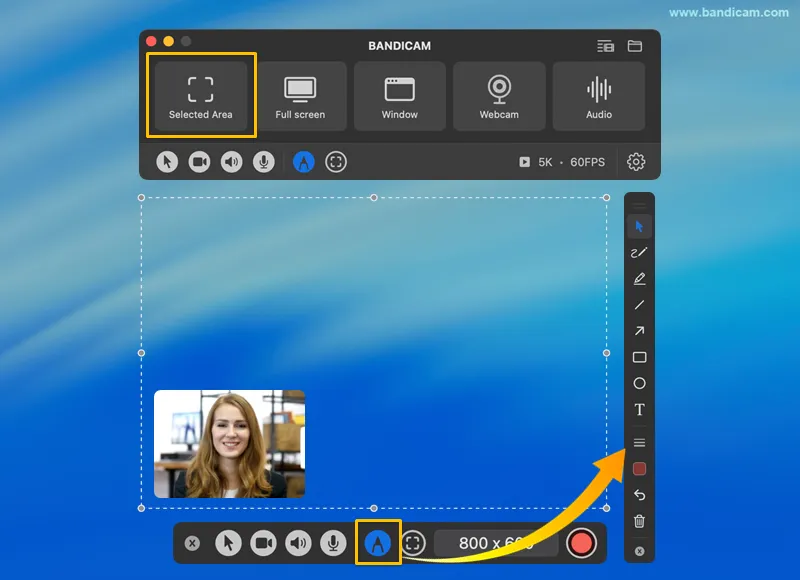Select the Audio recording mode
This screenshot has width=800, height=580.
599,96
